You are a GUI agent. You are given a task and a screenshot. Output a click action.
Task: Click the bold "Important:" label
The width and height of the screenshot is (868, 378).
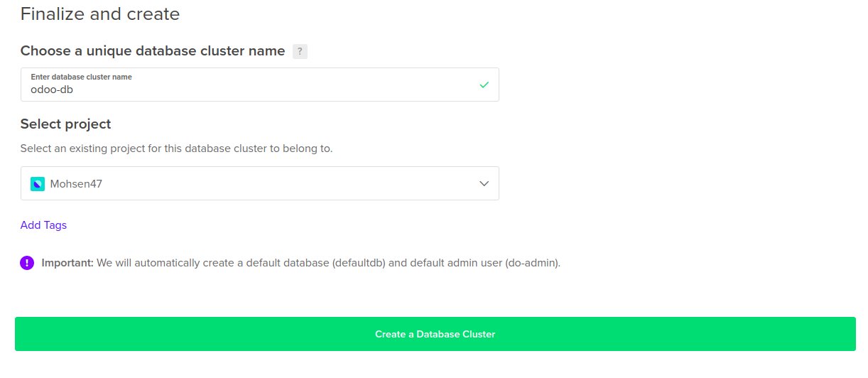[67, 263]
